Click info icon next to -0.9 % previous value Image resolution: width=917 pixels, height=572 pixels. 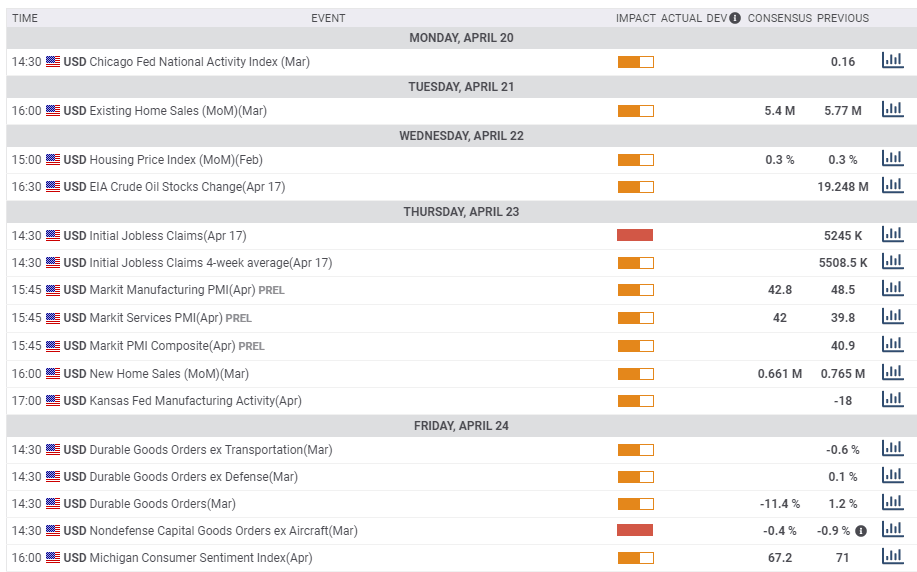860,530
